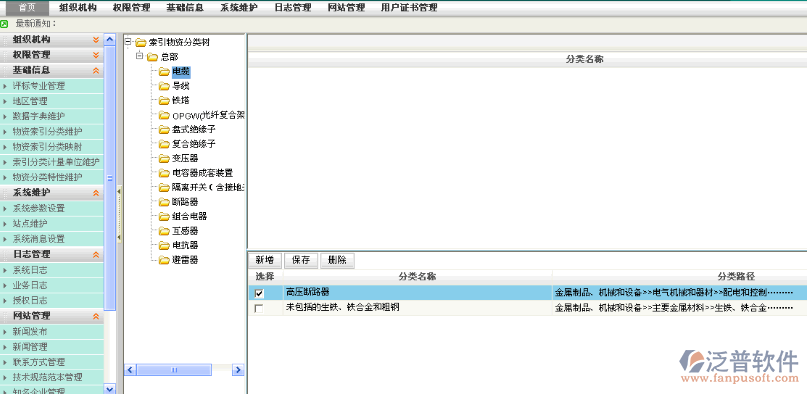Expand the 组织机构 sidebar section

[96, 40]
